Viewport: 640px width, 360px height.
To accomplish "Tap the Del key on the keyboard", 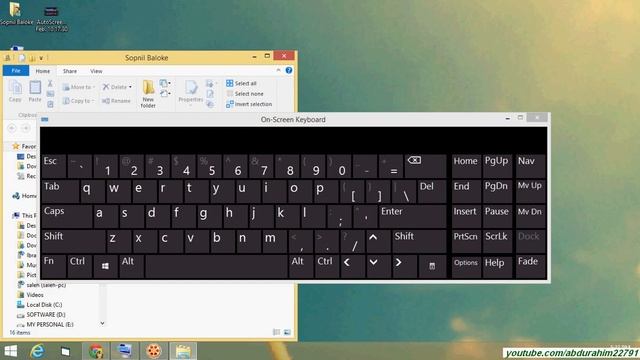I will [432, 191].
